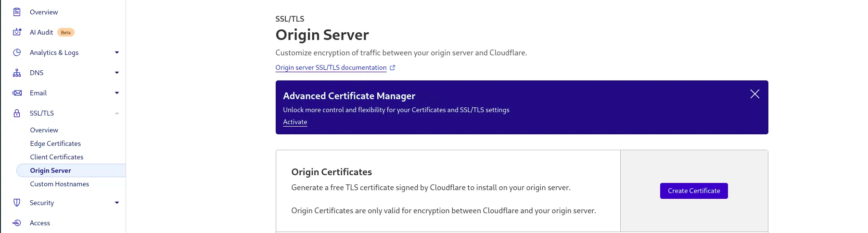Expand the Security section arrow
This screenshot has width=868, height=233.
(117, 203)
